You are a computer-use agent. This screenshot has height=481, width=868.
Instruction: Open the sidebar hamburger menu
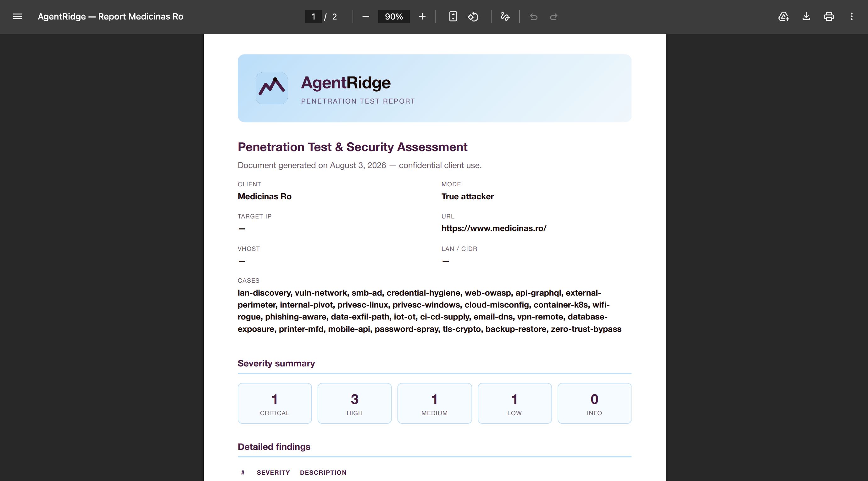[x=18, y=17]
